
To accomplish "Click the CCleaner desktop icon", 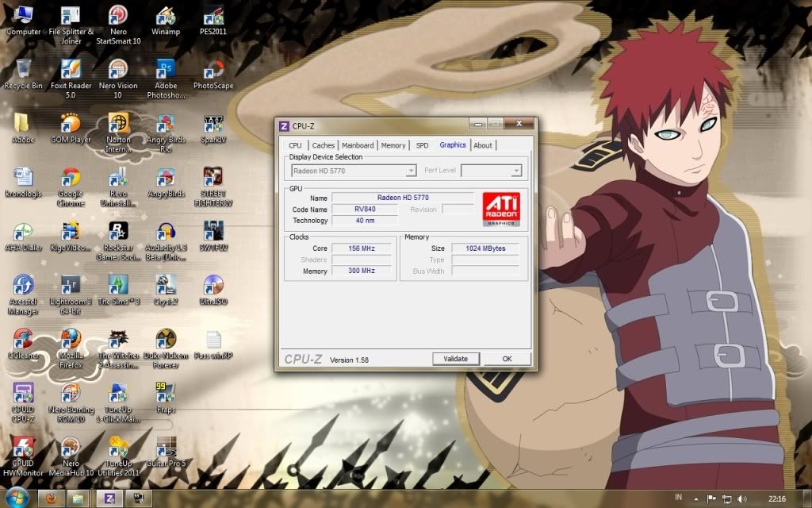I will [x=23, y=344].
